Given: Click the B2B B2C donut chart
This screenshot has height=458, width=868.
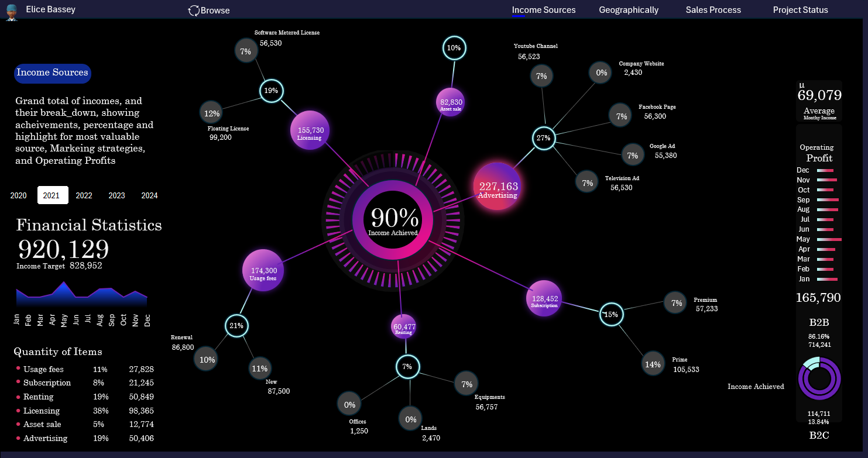Looking at the screenshot, I should tap(819, 378).
